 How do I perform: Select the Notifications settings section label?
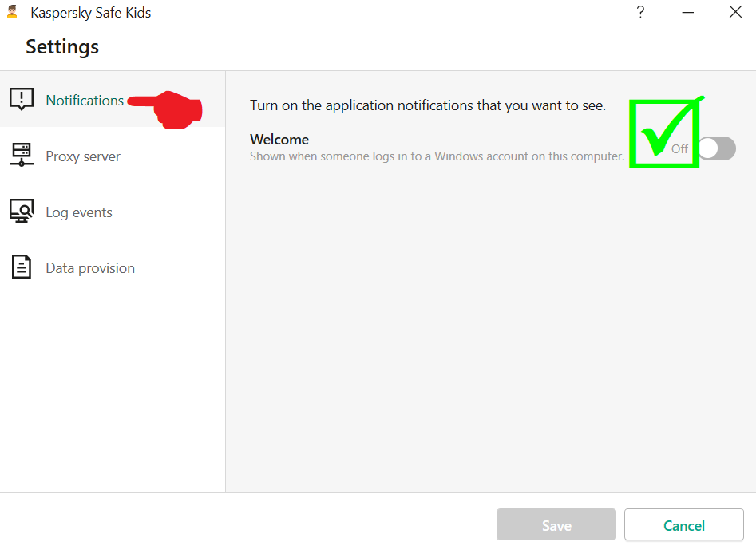(x=85, y=100)
